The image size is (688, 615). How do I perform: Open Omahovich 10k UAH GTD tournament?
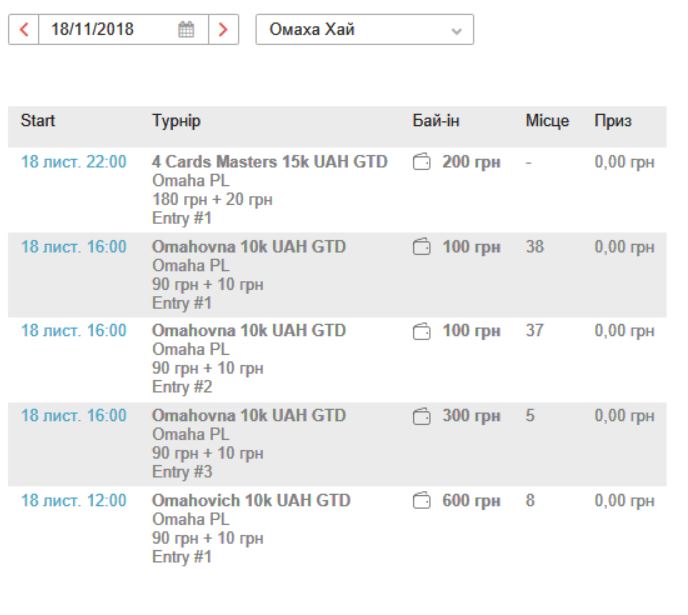click(251, 500)
